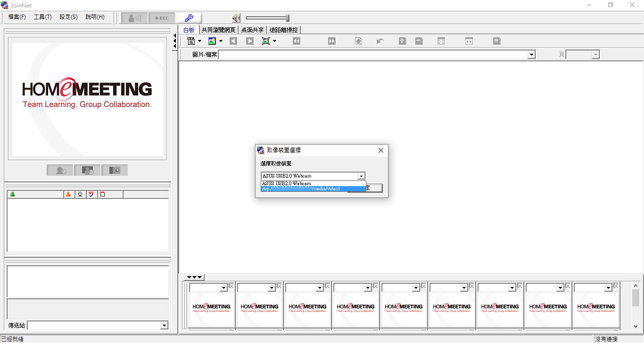This screenshot has height=343, width=644.
Task: Click the 123 checkmark column header
Action: [92, 194]
